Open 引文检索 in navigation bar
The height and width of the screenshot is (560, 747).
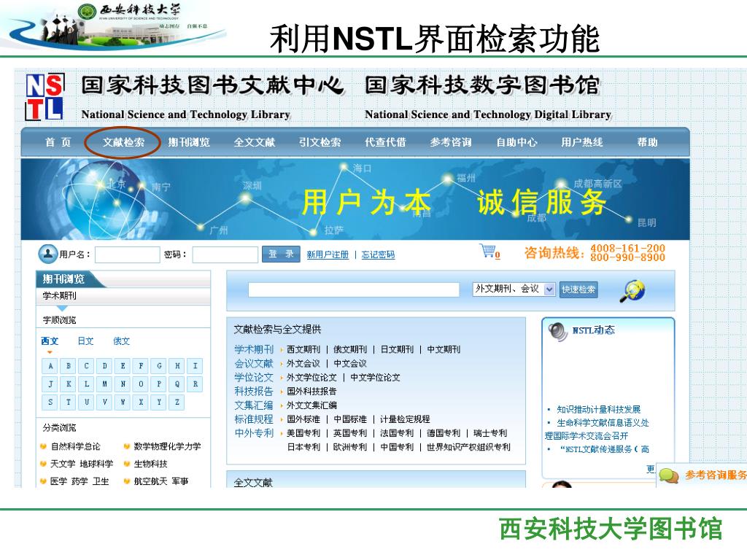click(x=320, y=142)
